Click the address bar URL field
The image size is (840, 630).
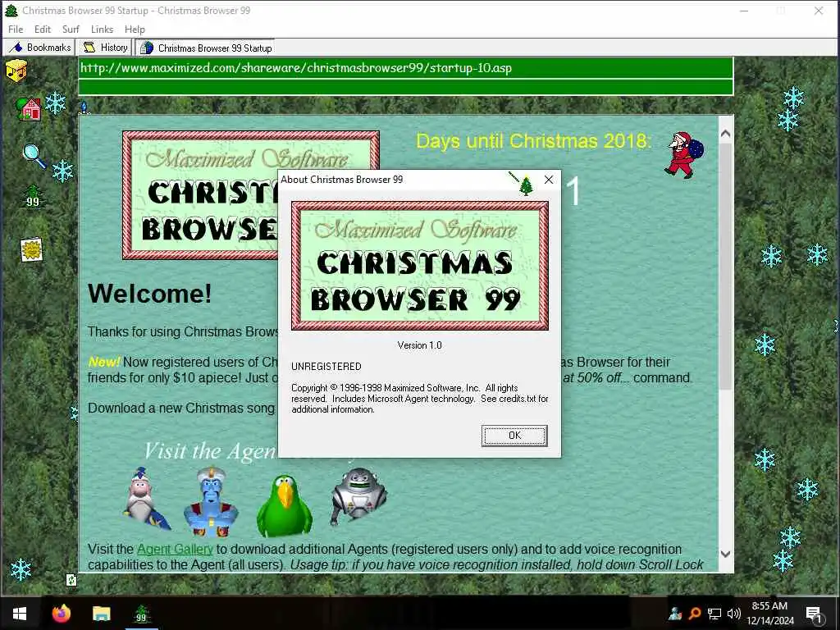[405, 68]
